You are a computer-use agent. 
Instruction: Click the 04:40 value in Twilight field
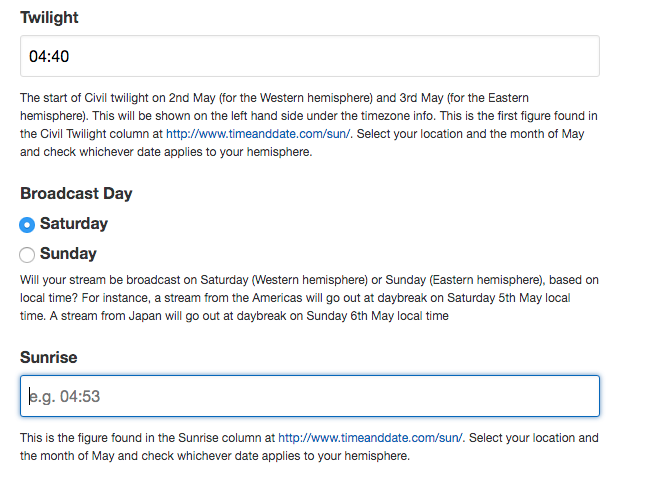point(48,57)
